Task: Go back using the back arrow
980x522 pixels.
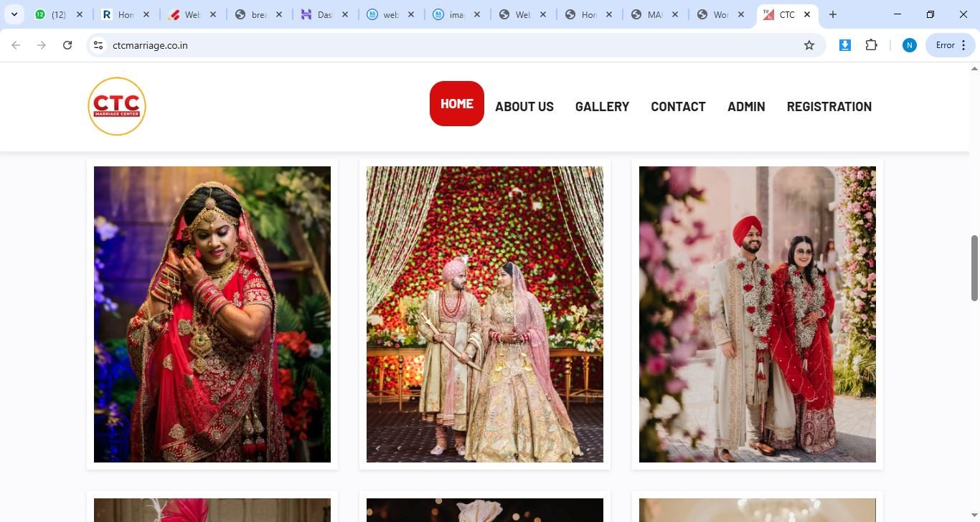Action: tap(16, 45)
